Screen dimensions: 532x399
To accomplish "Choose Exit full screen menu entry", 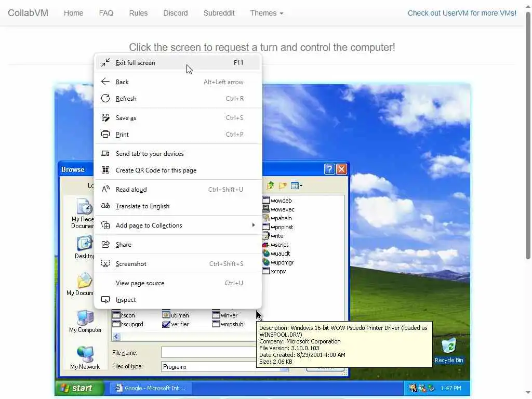I will pyautogui.click(x=178, y=63).
